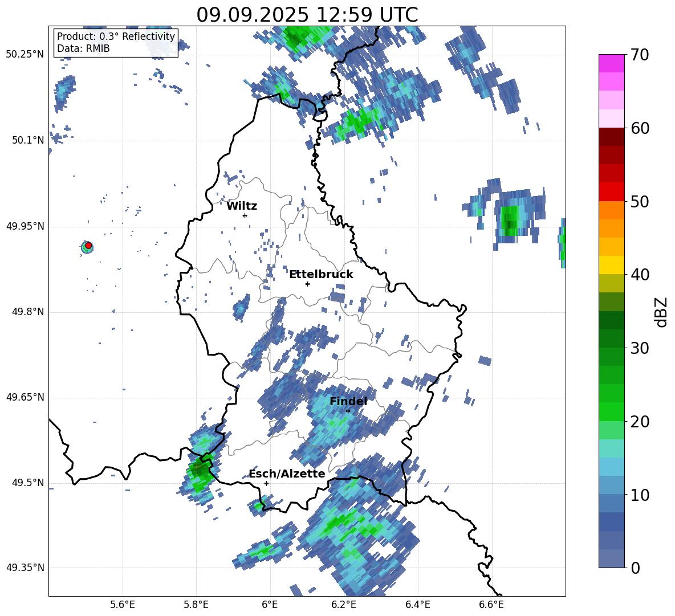This screenshot has width=675, height=616.
Task: Click the 30 colorbar tick label
Action: (639, 348)
